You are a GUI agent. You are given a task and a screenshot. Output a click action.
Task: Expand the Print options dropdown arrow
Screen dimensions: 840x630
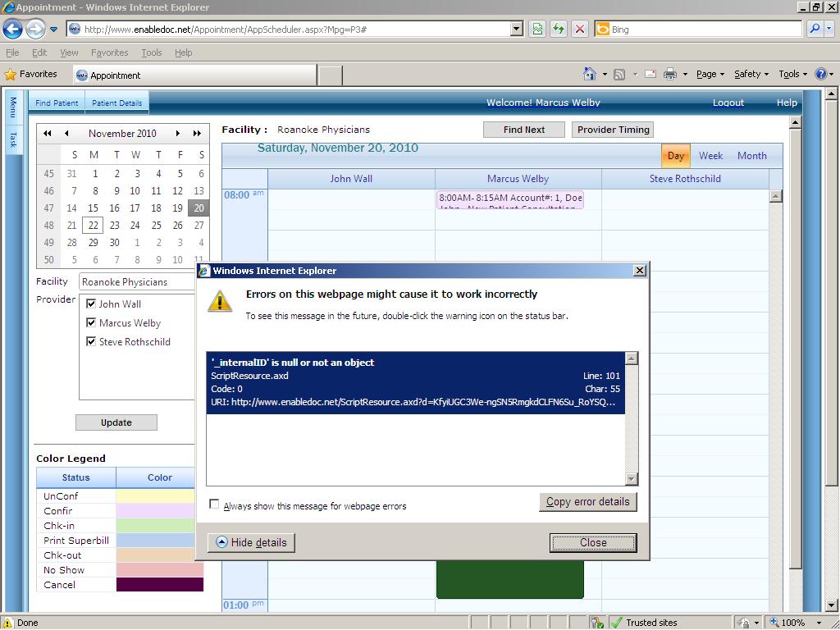pos(685,75)
